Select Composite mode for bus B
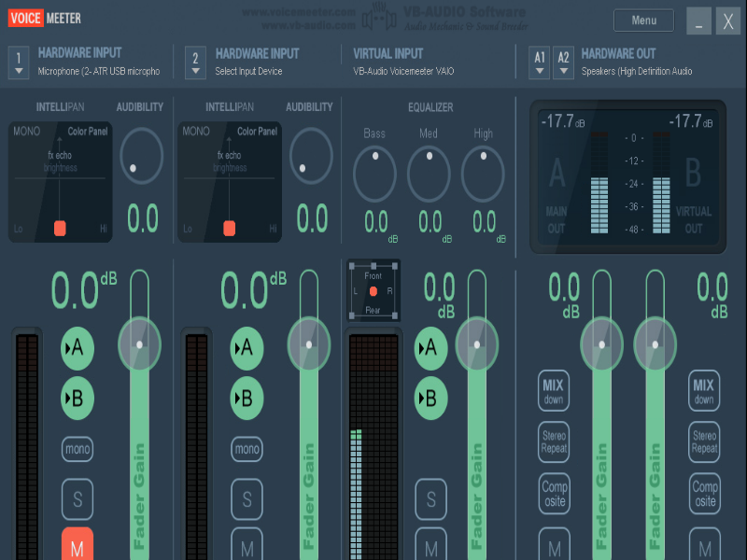This screenshot has width=747, height=560. (x=705, y=494)
